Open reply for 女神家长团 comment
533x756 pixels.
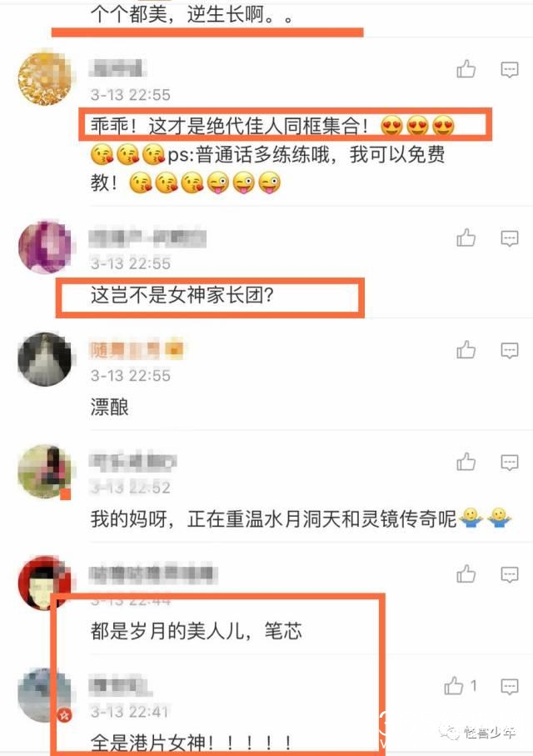pos(510,238)
